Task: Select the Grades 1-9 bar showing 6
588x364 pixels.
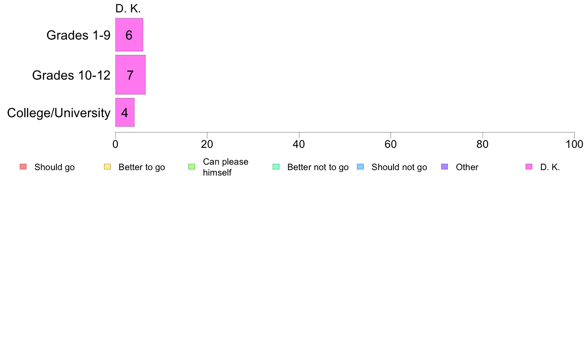Action: (129, 35)
